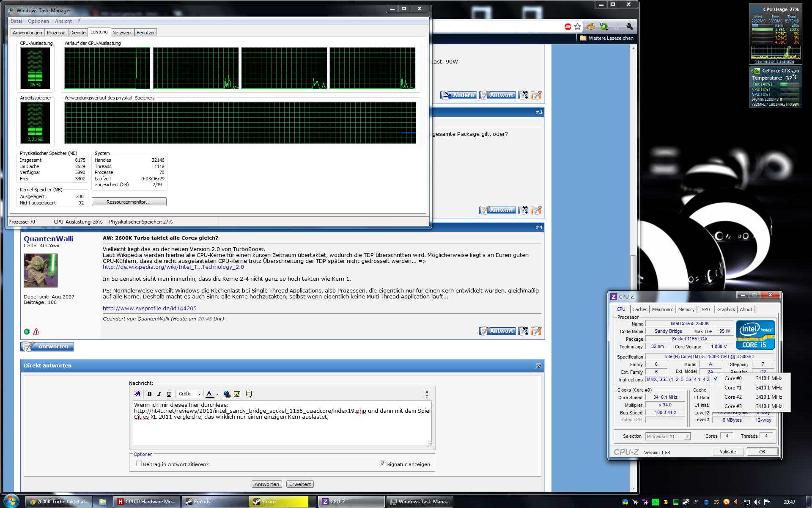812x508 pixels.
Task: Open the Mainboard tab in CPU-Z
Action: [662, 309]
